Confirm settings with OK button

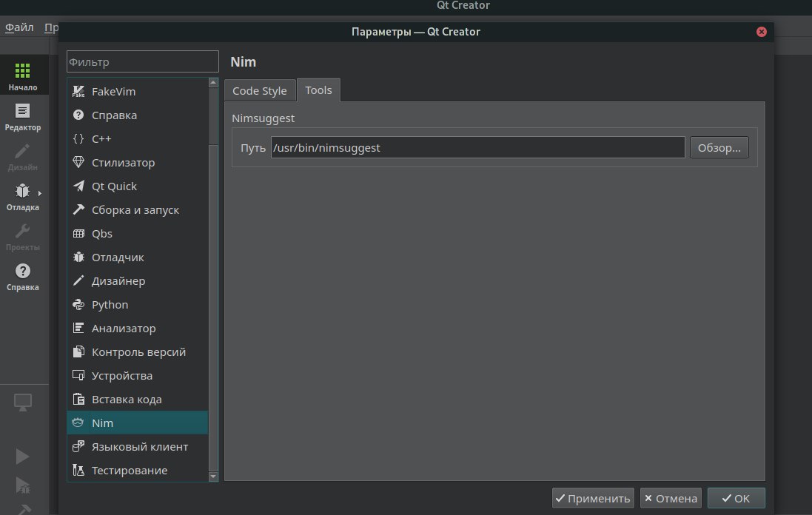click(x=736, y=498)
